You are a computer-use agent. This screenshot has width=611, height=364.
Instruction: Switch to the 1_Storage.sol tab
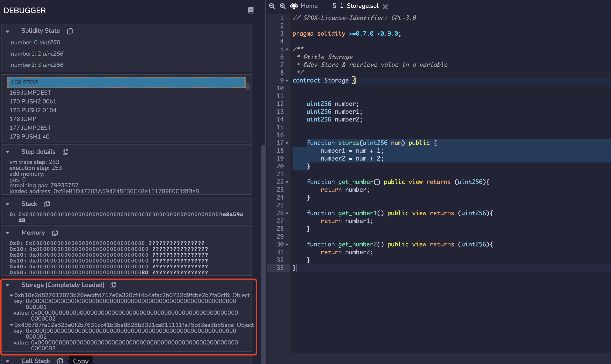tap(359, 6)
